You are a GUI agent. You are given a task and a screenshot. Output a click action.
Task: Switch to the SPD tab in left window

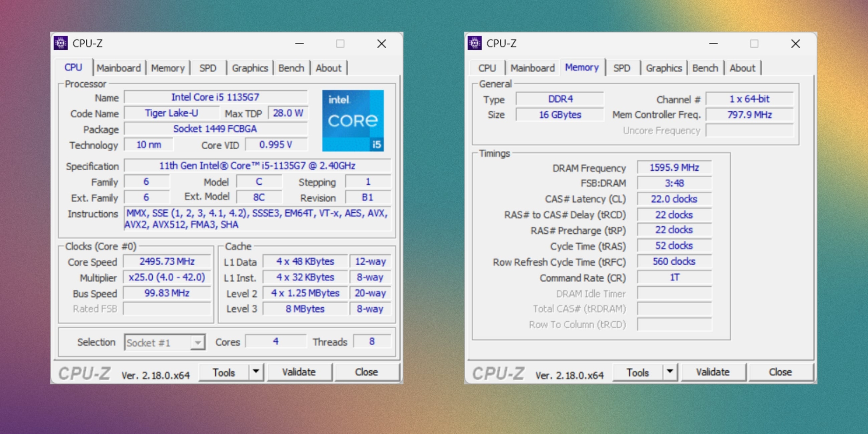pos(208,68)
